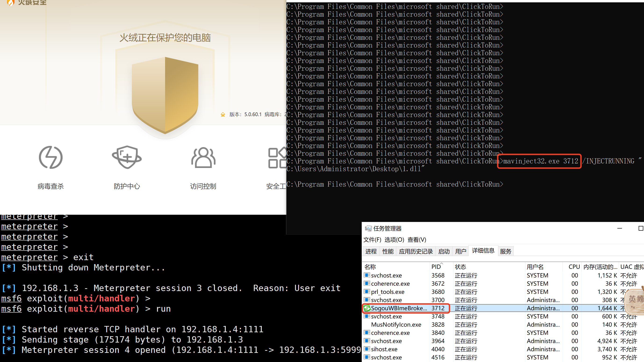644x362 pixels.
Task: Click 病毒查杀 label in Huorong
Action: click(x=51, y=186)
